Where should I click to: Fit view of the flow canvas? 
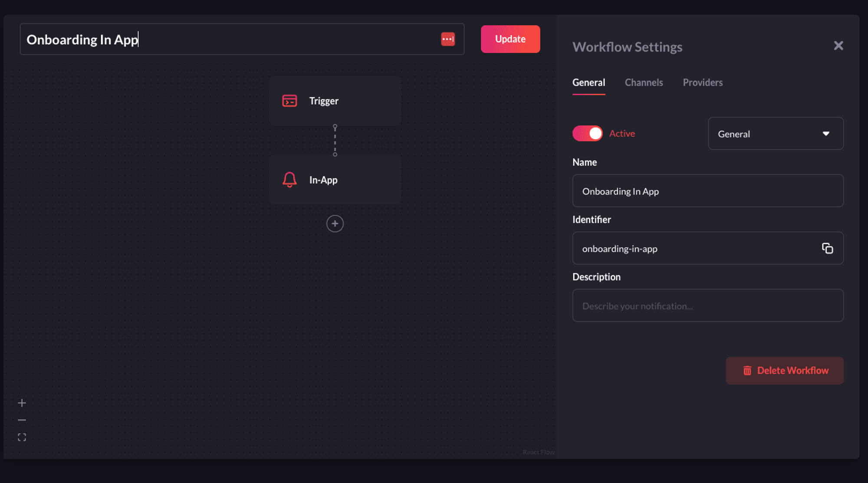click(x=22, y=437)
